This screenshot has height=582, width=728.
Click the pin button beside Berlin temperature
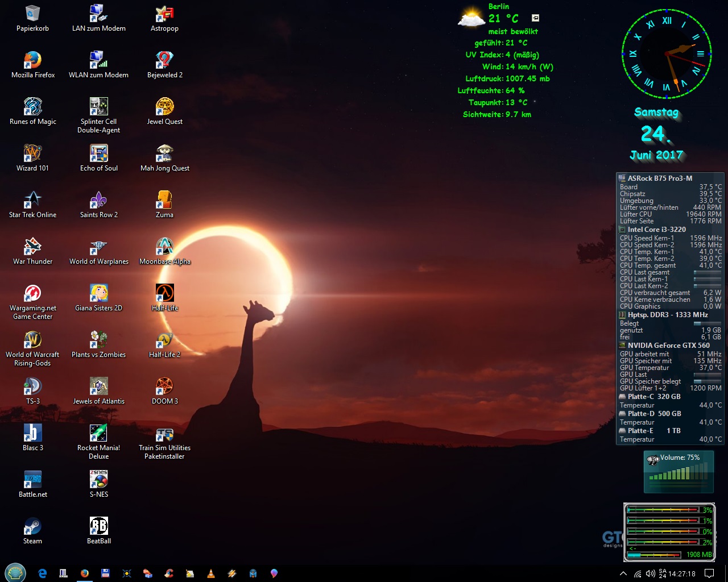click(x=535, y=18)
